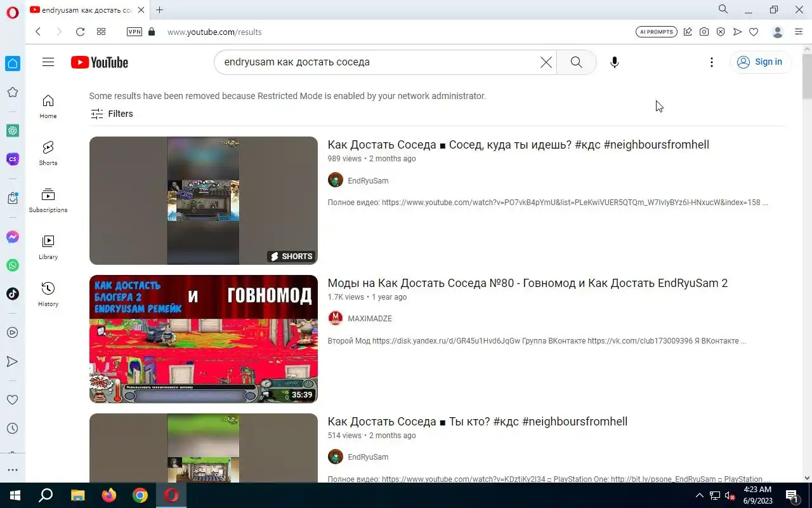Go to YouTube Home in guide
Image resolution: width=812 pixels, height=508 pixels.
click(x=48, y=107)
